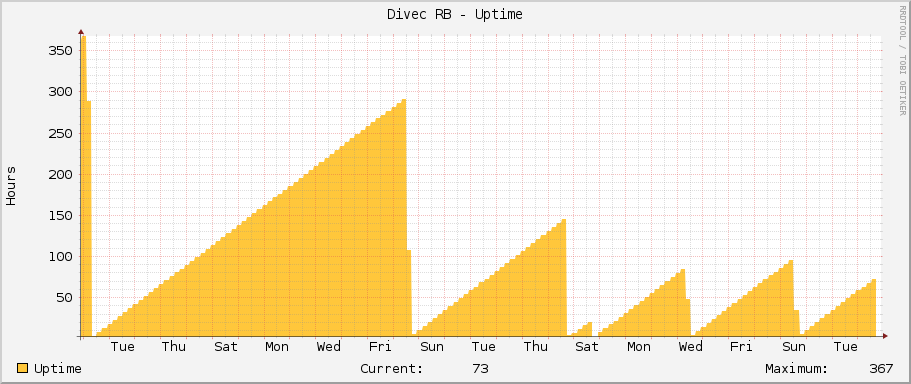Click the y-axis value '250'
The image size is (911, 384).
pos(60,133)
